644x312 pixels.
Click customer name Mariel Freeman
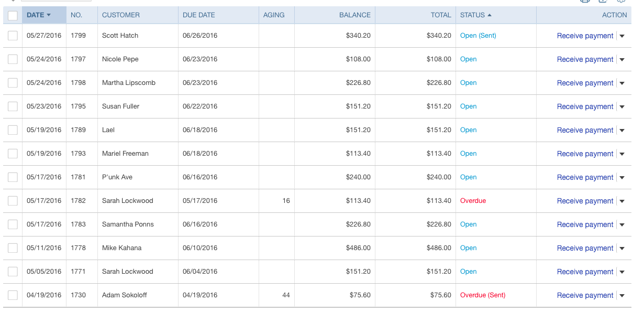point(125,154)
